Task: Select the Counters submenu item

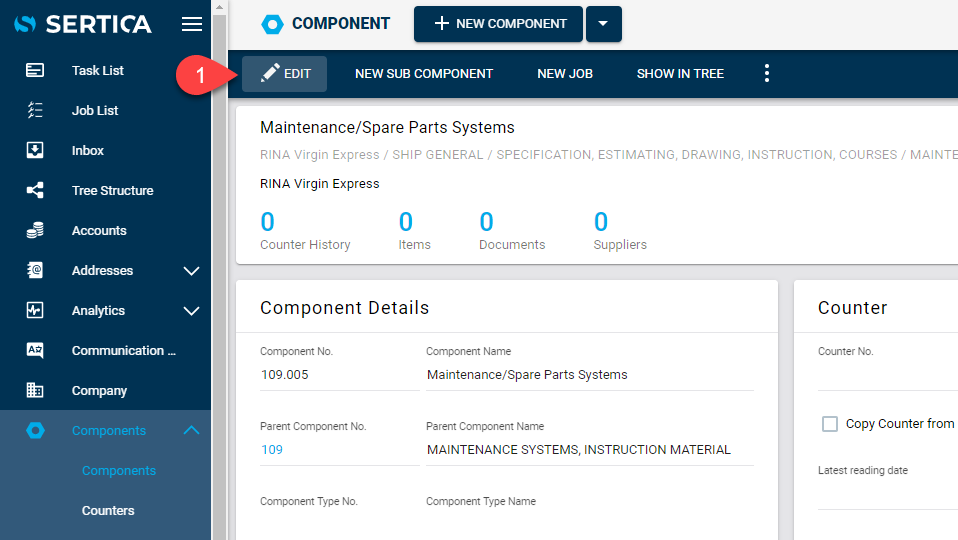Action: [x=108, y=511]
